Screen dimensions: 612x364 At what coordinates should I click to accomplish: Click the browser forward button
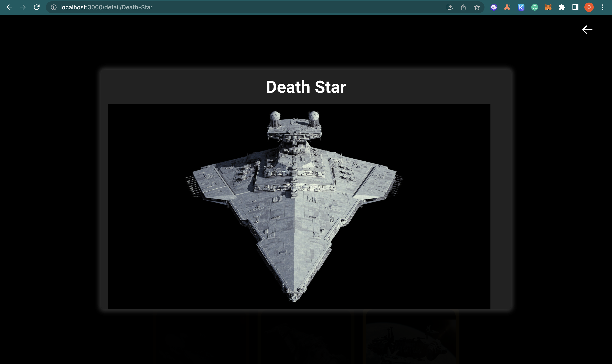coord(23,7)
